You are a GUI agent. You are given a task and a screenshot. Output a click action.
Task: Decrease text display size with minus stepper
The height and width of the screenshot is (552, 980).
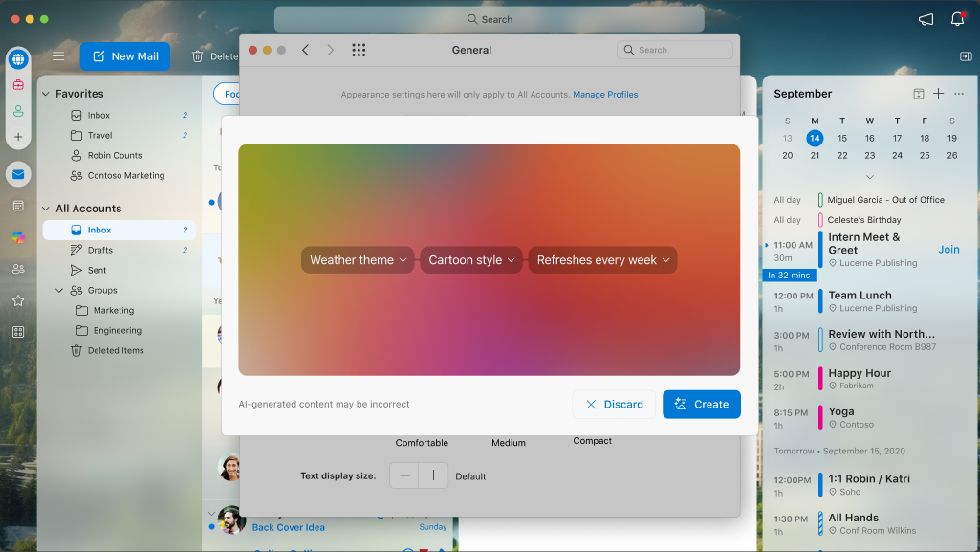(x=403, y=475)
